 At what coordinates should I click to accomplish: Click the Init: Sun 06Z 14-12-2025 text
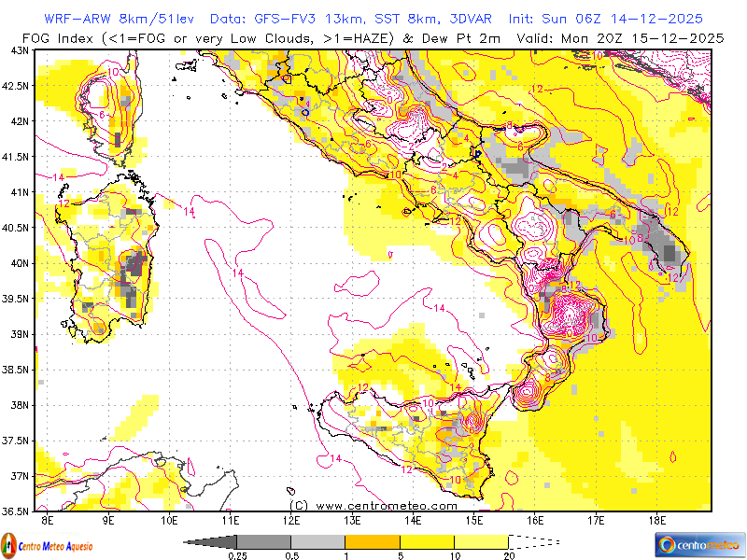pyautogui.click(x=605, y=19)
